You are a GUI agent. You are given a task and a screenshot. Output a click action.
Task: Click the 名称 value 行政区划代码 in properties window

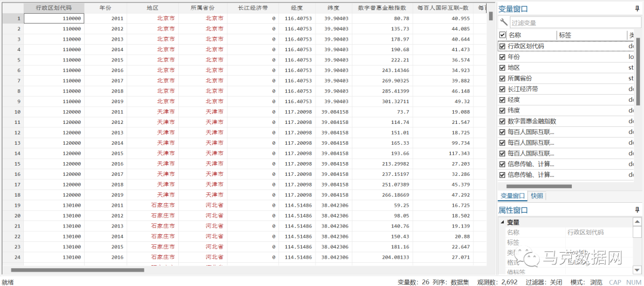coord(586,232)
